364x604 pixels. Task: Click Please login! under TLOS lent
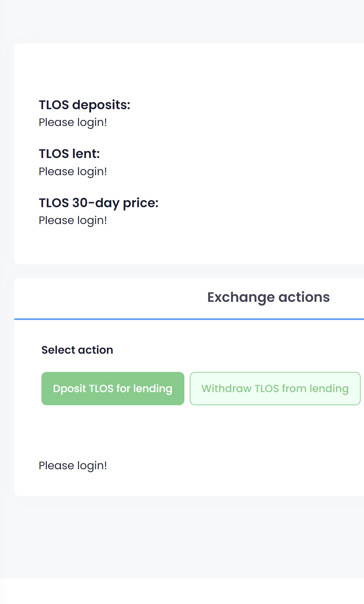[x=73, y=171]
